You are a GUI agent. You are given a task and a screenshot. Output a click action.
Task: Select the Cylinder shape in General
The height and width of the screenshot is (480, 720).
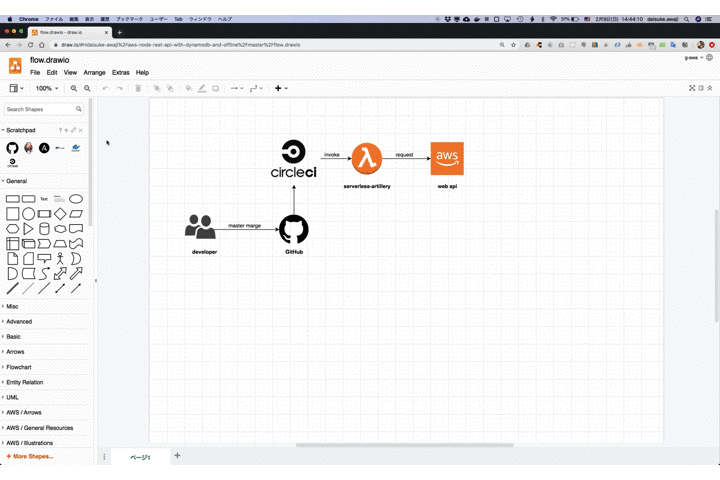click(44, 229)
